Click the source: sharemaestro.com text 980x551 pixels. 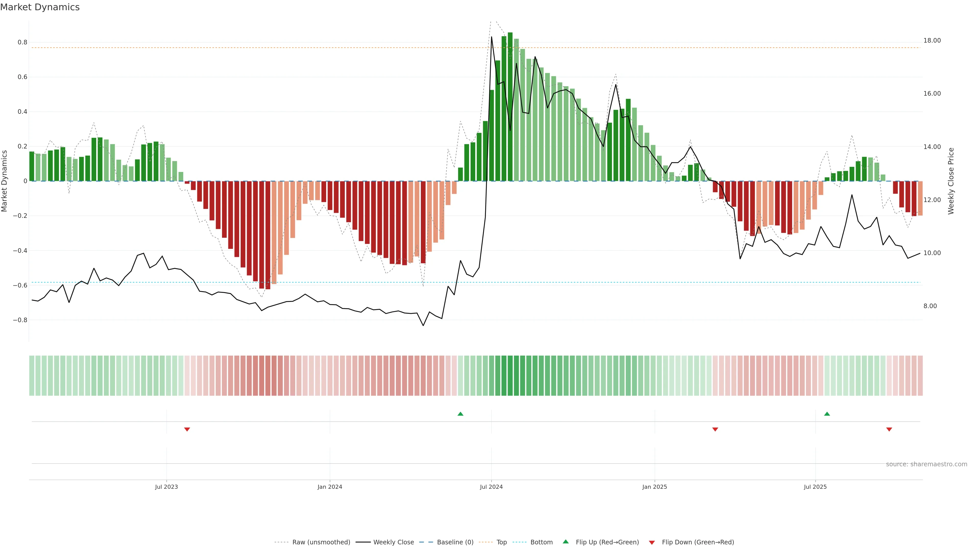[926, 464]
